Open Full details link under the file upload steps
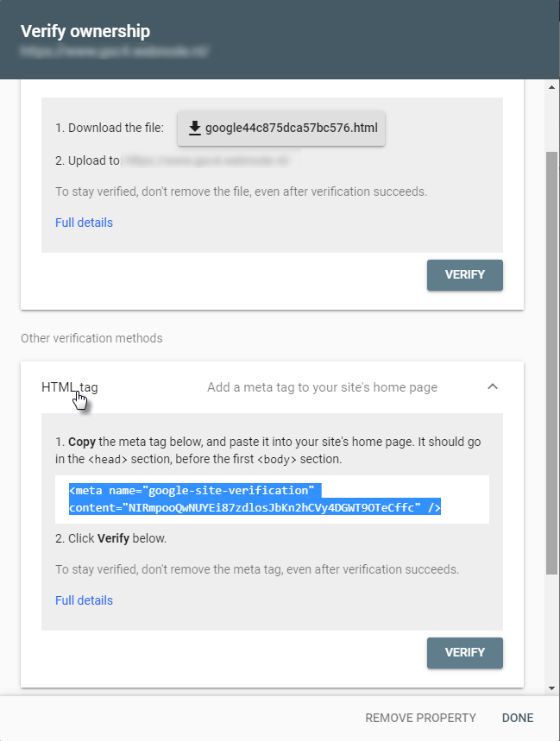560x741 pixels. coord(84,223)
